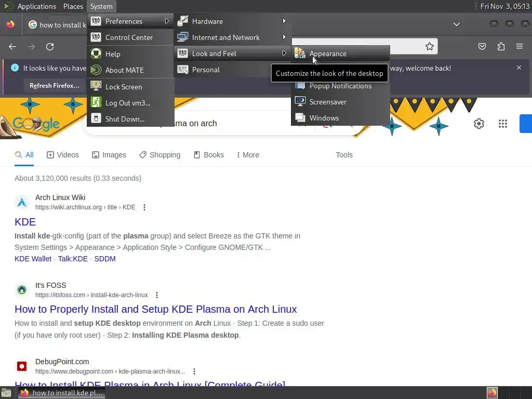532x399 pixels.
Task: Go back with the Firefox back arrow
Action: click(12, 46)
